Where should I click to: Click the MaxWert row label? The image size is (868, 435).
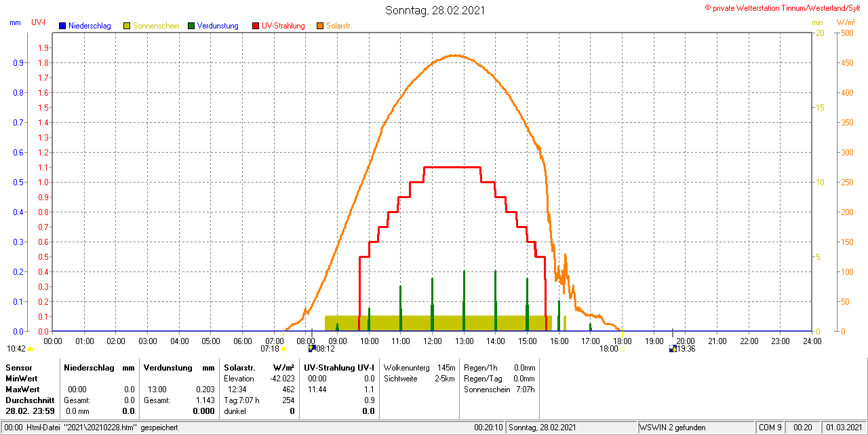(23, 390)
